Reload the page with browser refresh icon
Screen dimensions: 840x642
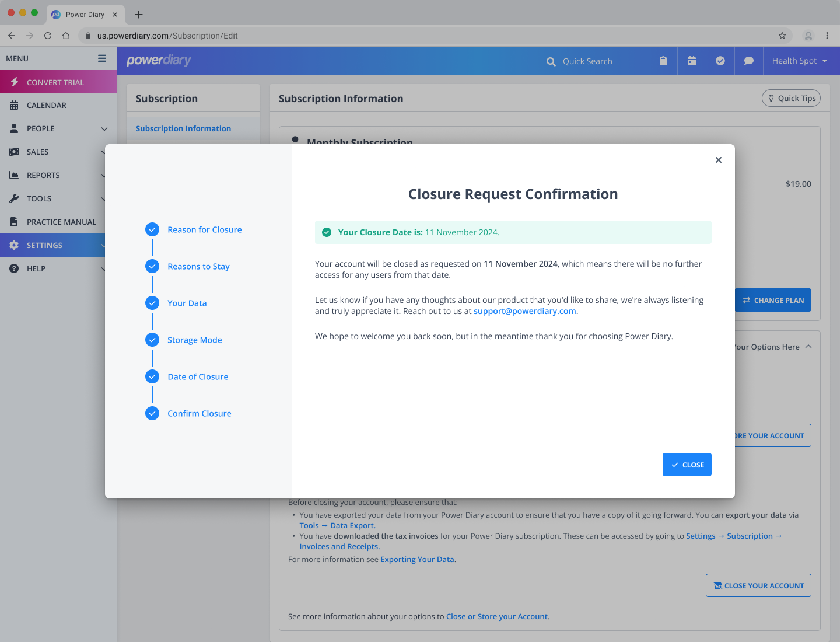tap(48, 36)
